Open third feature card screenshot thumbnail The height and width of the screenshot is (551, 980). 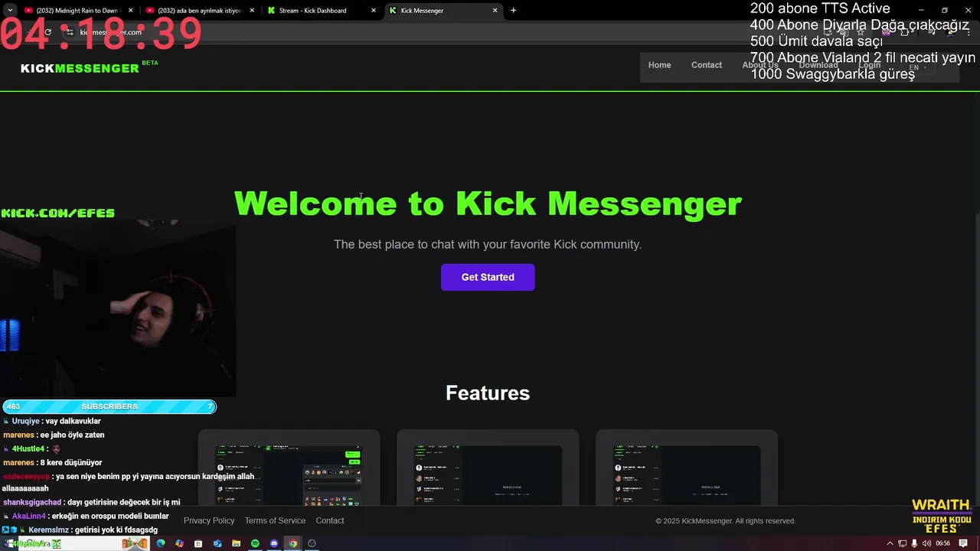tap(687, 474)
